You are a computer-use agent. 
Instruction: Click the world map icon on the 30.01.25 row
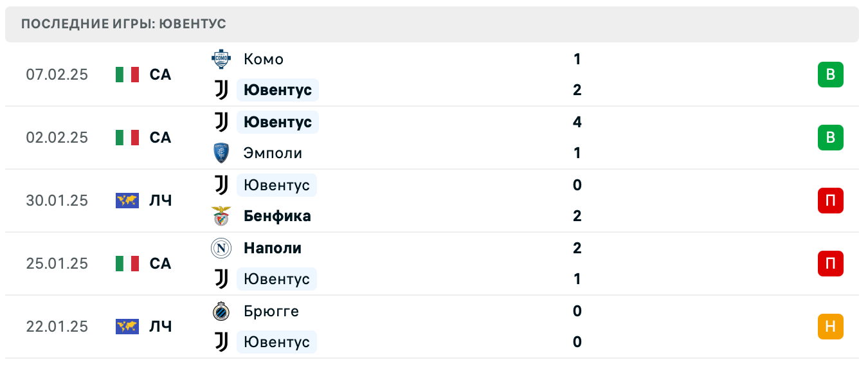(127, 201)
